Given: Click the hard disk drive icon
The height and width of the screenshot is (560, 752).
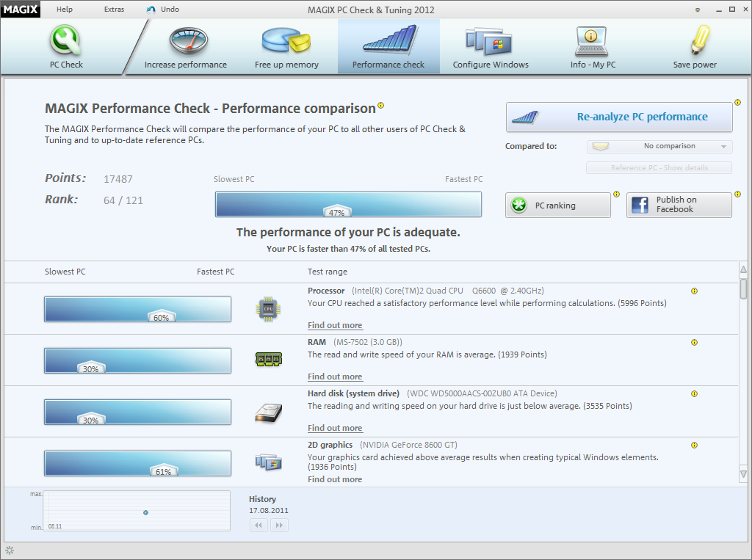Looking at the screenshot, I should [268, 412].
